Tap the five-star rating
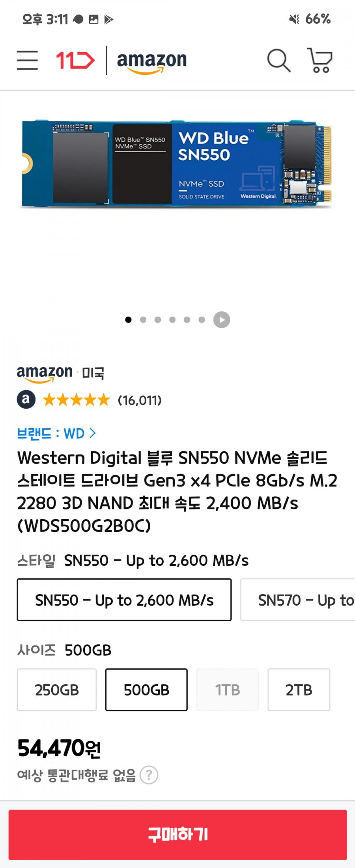355x868 pixels. coord(77,400)
